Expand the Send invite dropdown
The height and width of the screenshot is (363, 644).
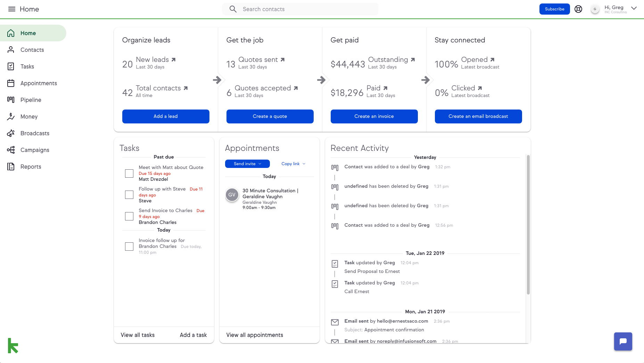(x=247, y=164)
